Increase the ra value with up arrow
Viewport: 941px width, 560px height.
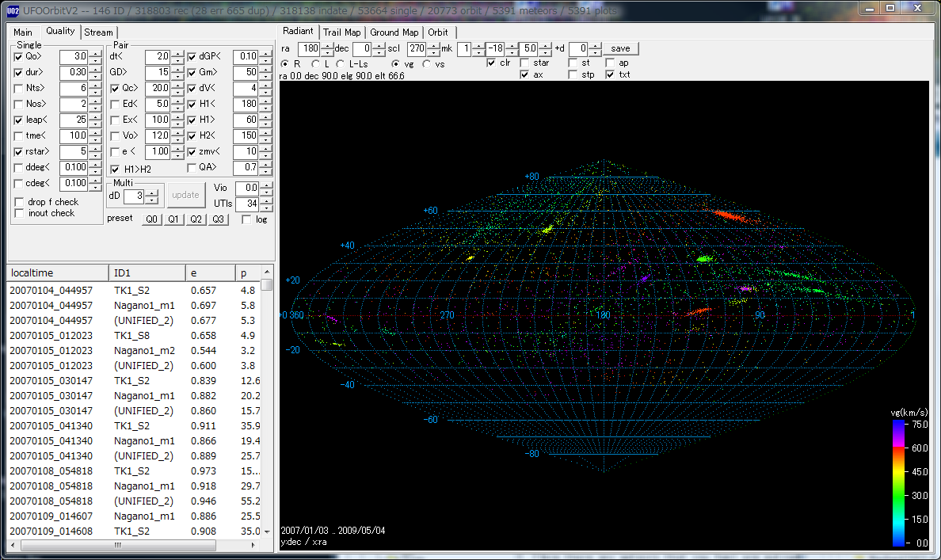[327, 45]
